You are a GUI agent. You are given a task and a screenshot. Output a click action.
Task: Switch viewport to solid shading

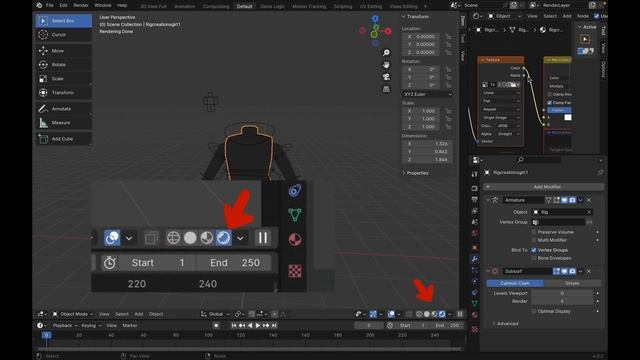click(x=427, y=314)
